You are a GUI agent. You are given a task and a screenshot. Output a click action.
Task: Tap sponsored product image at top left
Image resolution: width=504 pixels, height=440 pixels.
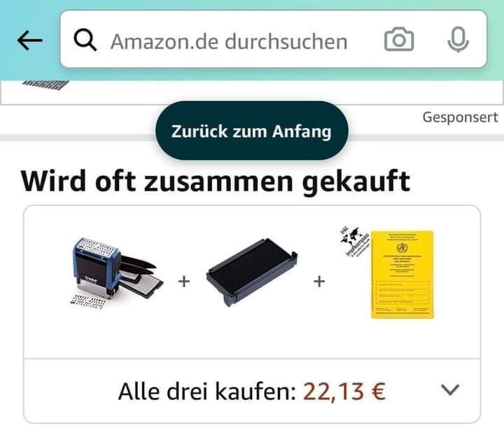[x=45, y=85]
